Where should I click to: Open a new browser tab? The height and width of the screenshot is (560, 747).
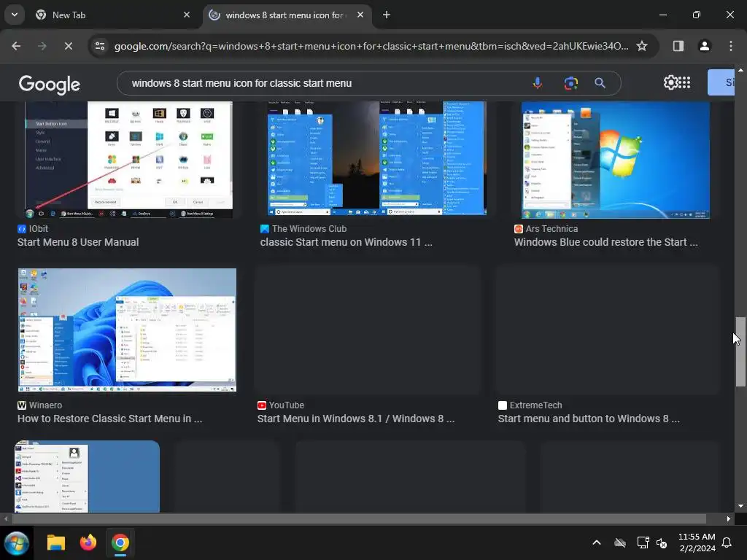(x=387, y=15)
